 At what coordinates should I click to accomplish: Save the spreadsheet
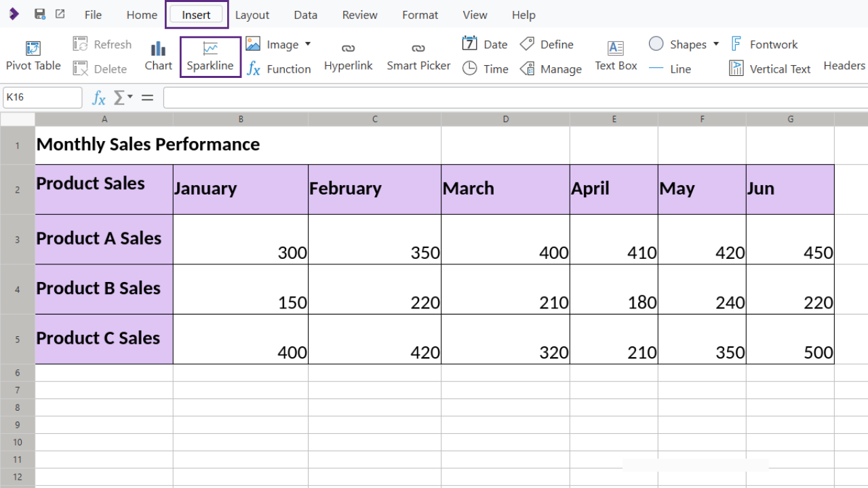[x=38, y=14]
